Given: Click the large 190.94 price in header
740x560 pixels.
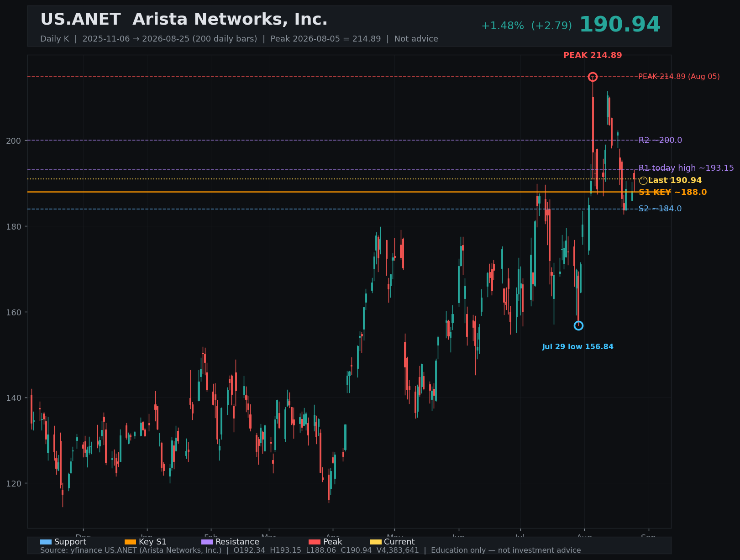Looking at the screenshot, I should 619,25.
